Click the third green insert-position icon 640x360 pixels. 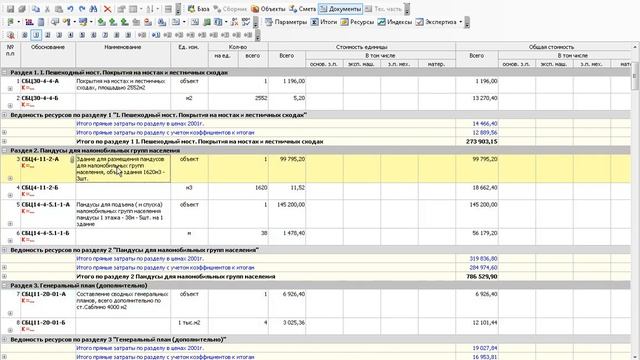click(x=124, y=22)
